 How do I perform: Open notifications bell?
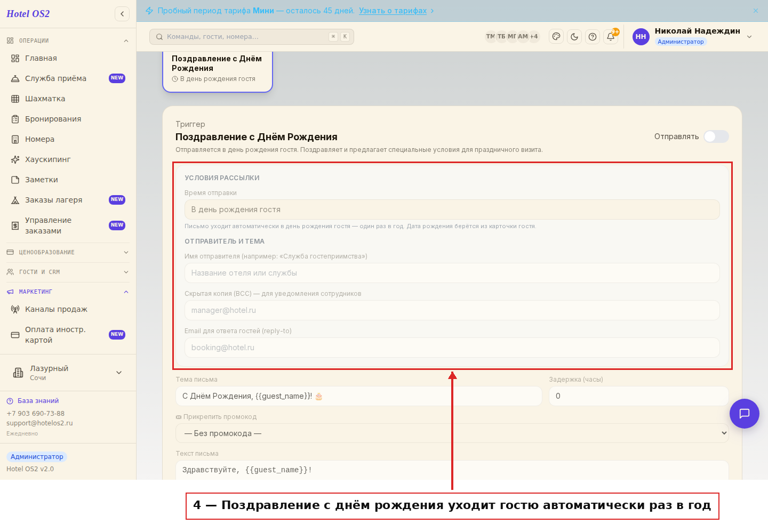point(611,37)
